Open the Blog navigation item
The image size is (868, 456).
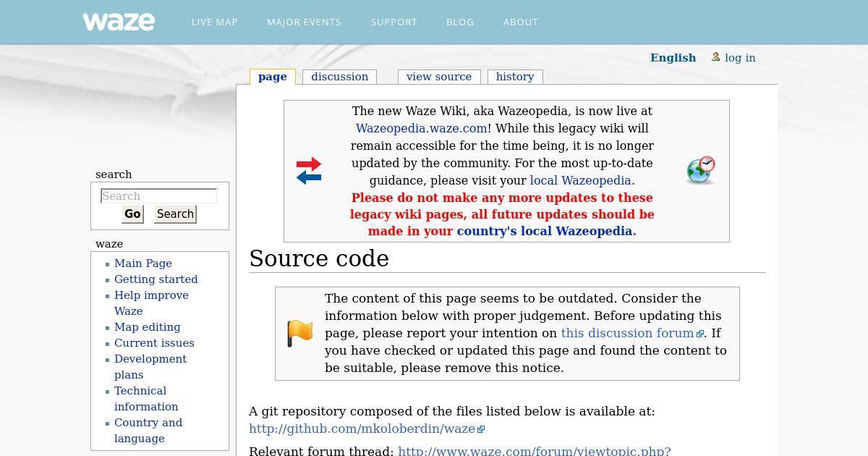pyautogui.click(x=460, y=22)
